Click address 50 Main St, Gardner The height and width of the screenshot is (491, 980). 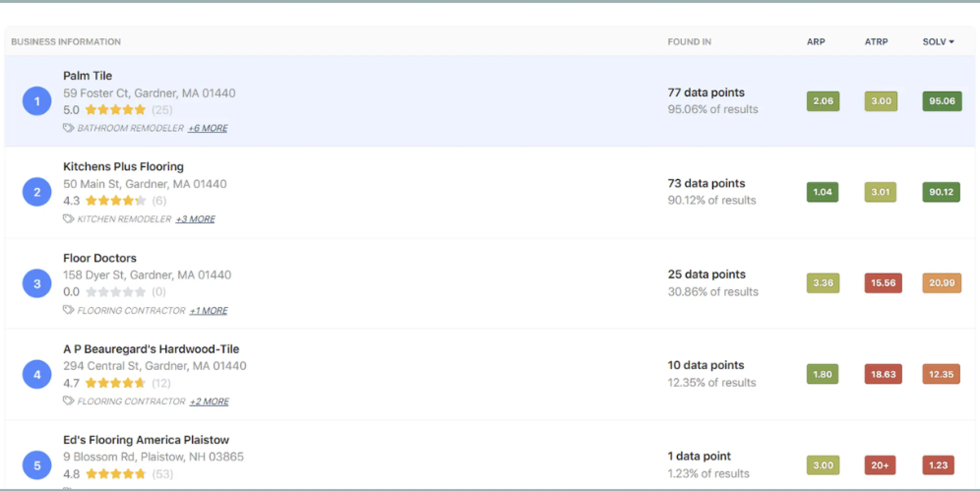(x=145, y=184)
